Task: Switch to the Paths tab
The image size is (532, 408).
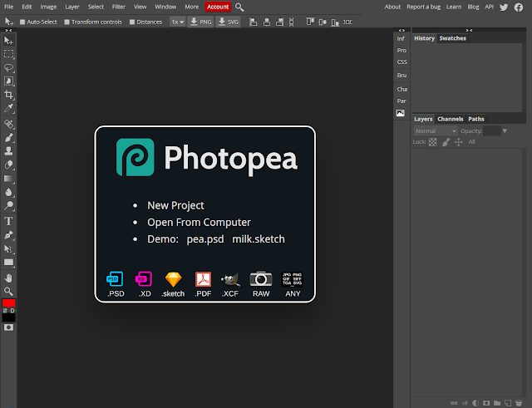Action: click(476, 119)
